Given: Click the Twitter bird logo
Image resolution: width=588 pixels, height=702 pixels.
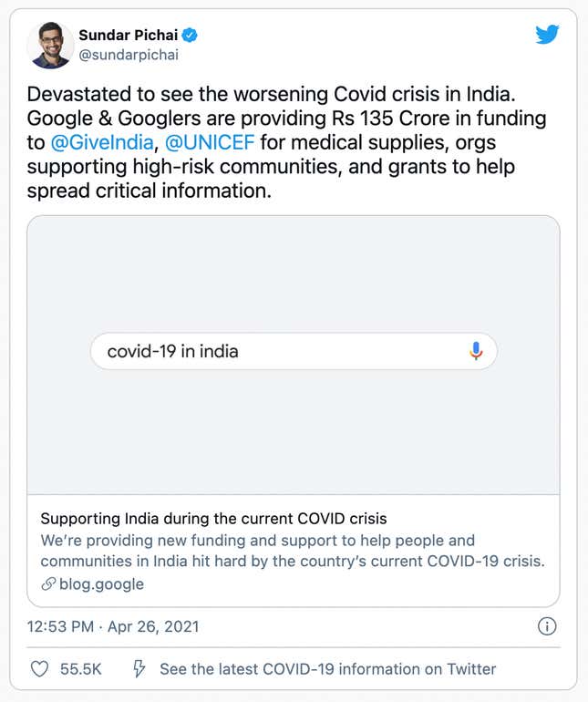Looking at the screenshot, I should (x=547, y=35).
